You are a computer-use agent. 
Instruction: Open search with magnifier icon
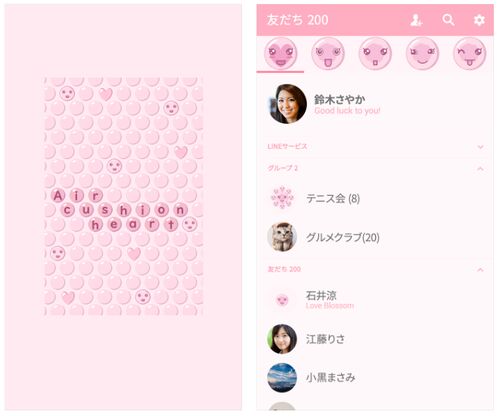448,20
